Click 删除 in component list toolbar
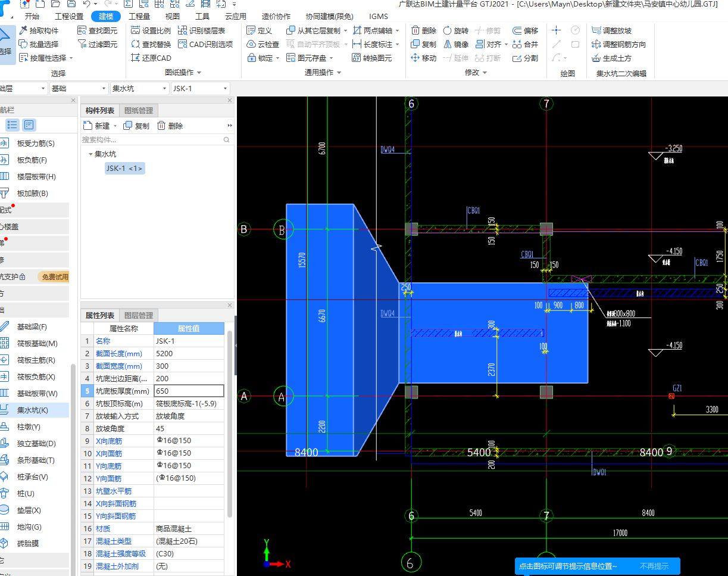This screenshot has width=728, height=576. [x=170, y=126]
